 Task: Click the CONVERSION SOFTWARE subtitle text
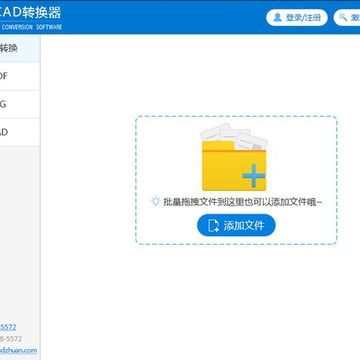(31, 27)
